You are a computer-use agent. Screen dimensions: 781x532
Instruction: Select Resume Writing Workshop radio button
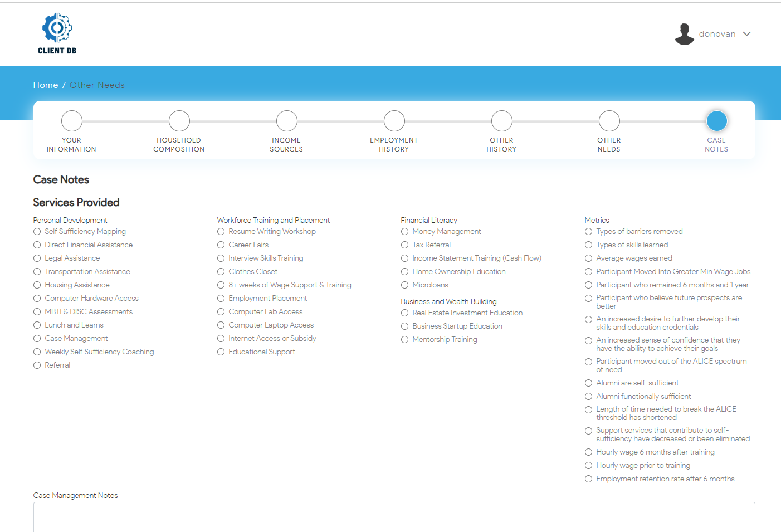(x=221, y=232)
